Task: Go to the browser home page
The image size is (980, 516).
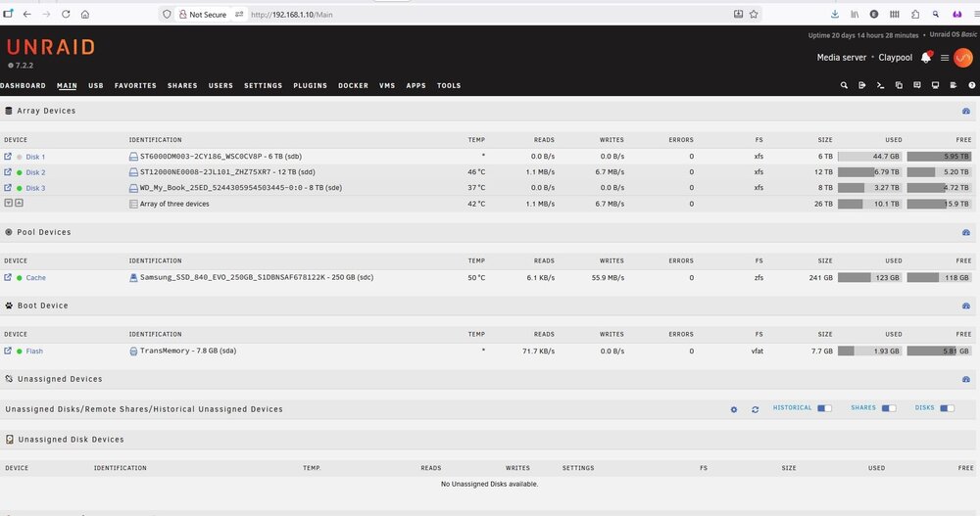Action: (85, 14)
